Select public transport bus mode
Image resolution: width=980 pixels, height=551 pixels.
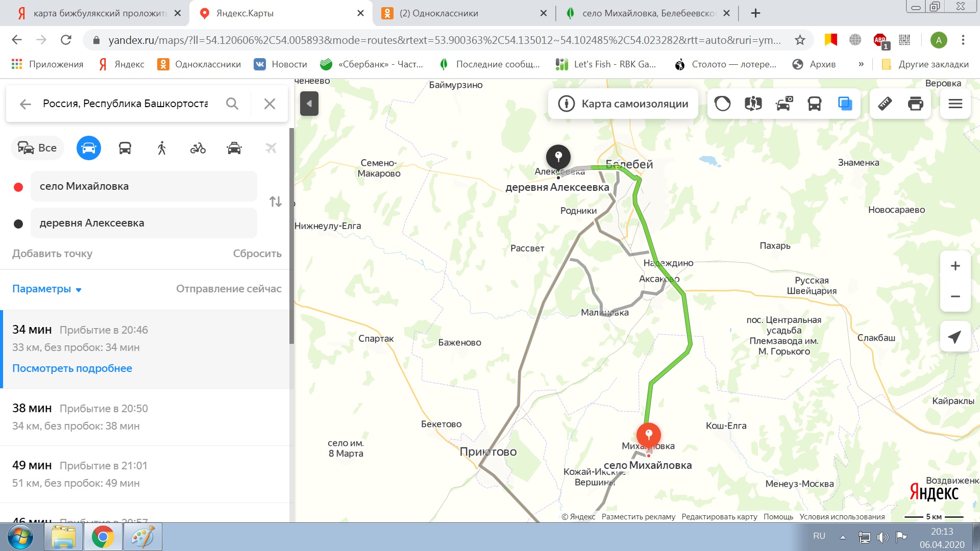tap(125, 148)
